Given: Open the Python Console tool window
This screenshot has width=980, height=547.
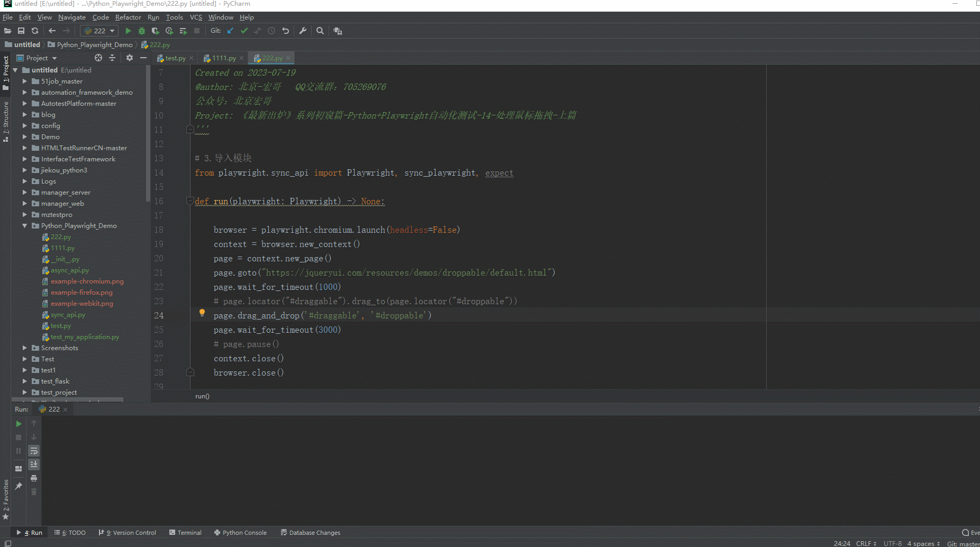Looking at the screenshot, I should 240,533.
